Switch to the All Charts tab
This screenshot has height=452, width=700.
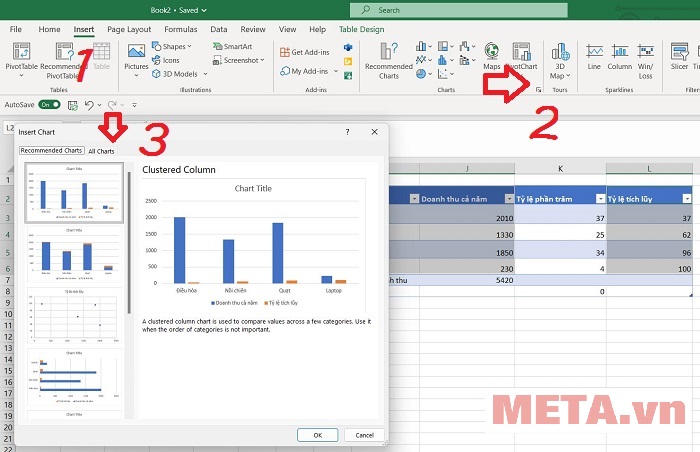101,151
